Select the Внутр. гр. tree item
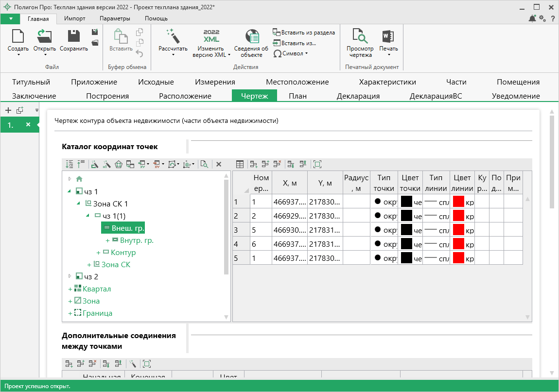The image size is (559, 392). [x=137, y=240]
